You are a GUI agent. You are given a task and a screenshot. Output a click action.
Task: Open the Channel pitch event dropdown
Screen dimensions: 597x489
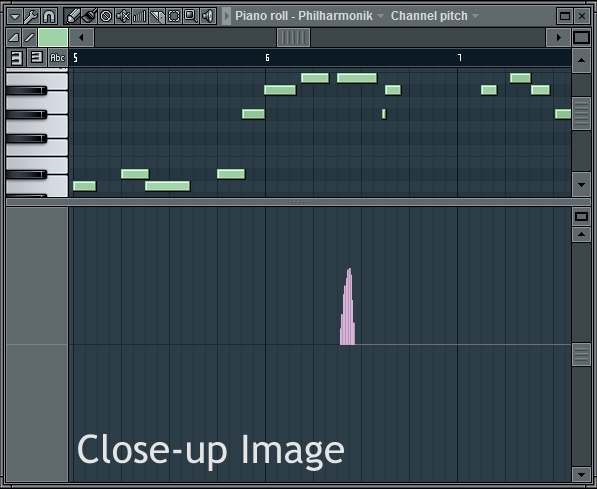[x=434, y=16]
